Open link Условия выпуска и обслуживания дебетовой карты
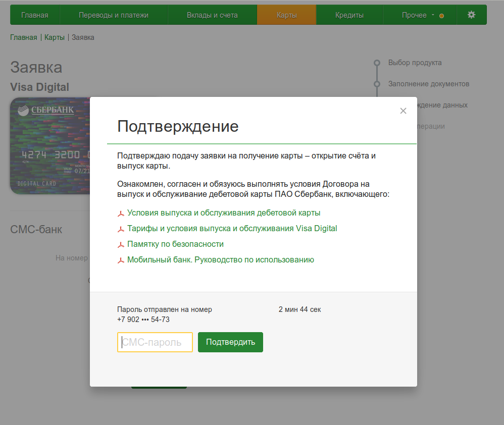504x425 pixels. [224, 212]
